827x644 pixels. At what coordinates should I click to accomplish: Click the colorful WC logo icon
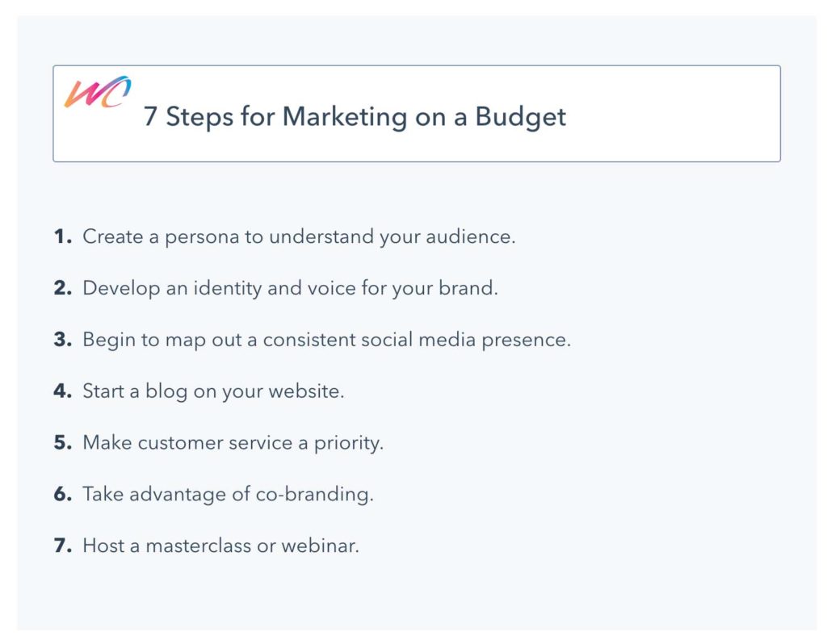98,92
